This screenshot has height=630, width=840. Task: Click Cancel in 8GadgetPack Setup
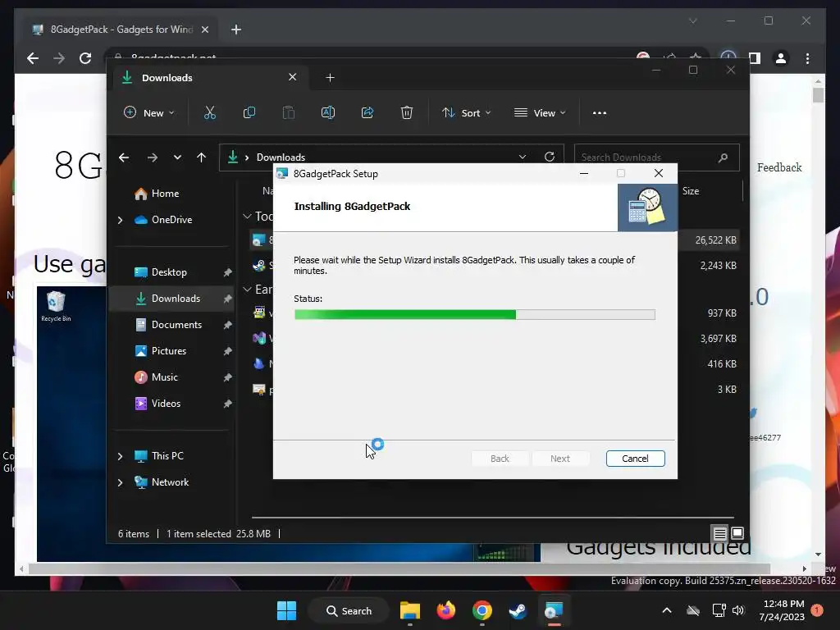(636, 459)
